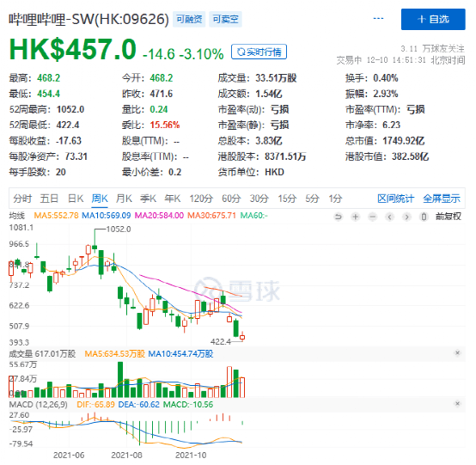Add stock via the + 自选 button
The height and width of the screenshot is (465, 476).
click(x=433, y=19)
